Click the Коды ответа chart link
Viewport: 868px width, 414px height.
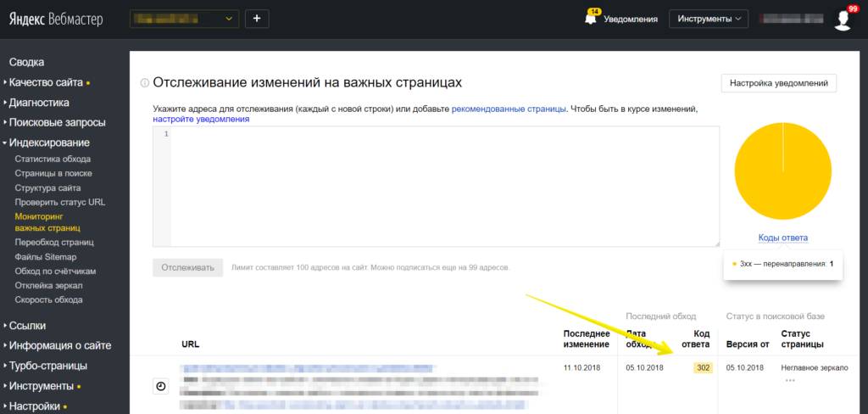point(782,238)
